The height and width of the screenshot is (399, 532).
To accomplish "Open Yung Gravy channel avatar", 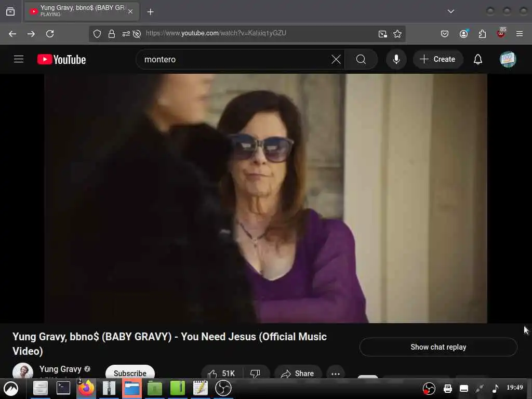I will [x=23, y=371].
